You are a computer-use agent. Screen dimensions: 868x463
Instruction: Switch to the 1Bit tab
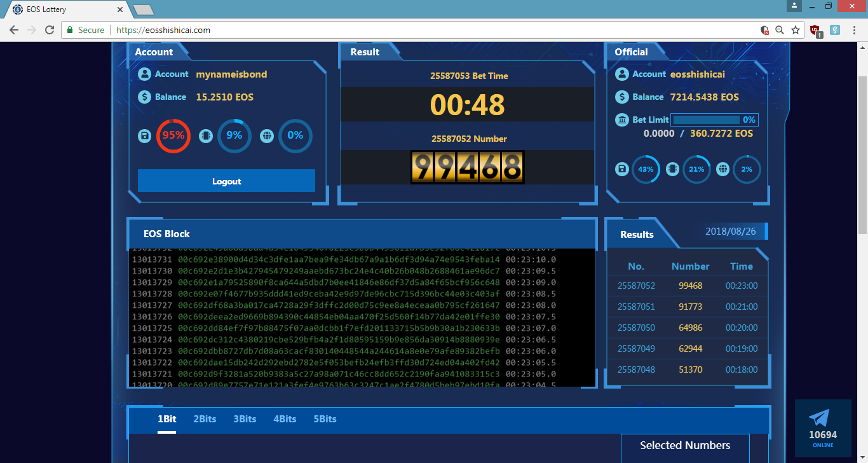pyautogui.click(x=167, y=419)
